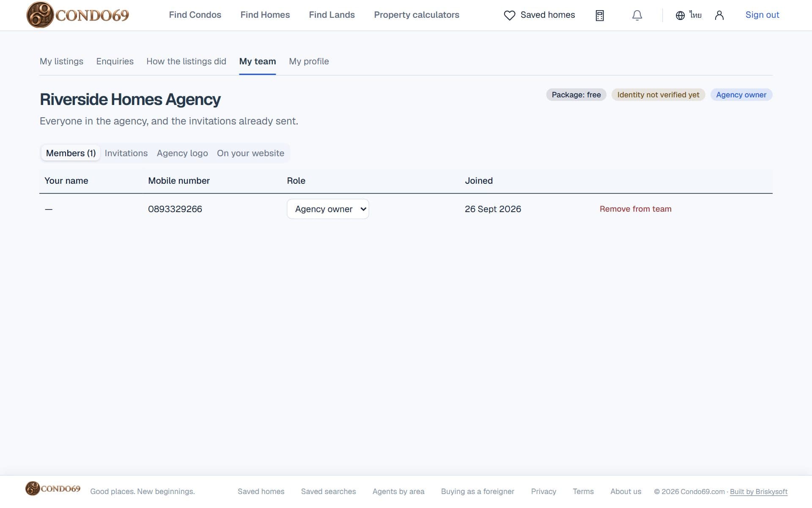Open Property calculators menu item

417,15
